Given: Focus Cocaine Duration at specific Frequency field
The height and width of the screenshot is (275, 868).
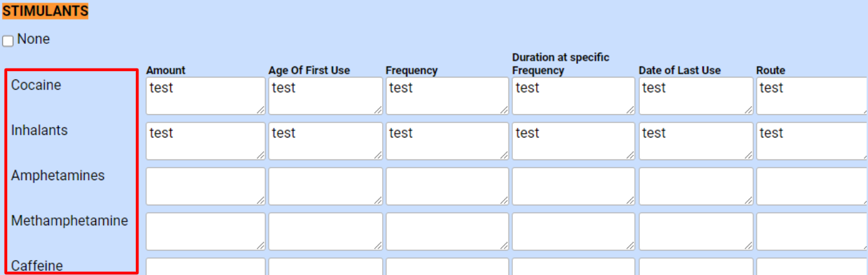Looking at the screenshot, I should coord(574,96).
